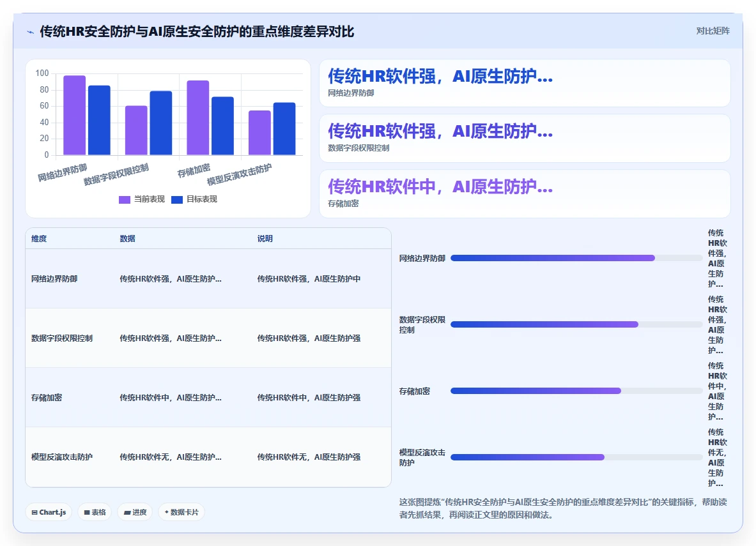The height and width of the screenshot is (546, 756).
Task: Click the blue chart bar for 网络边界防御
Action: tap(99, 120)
